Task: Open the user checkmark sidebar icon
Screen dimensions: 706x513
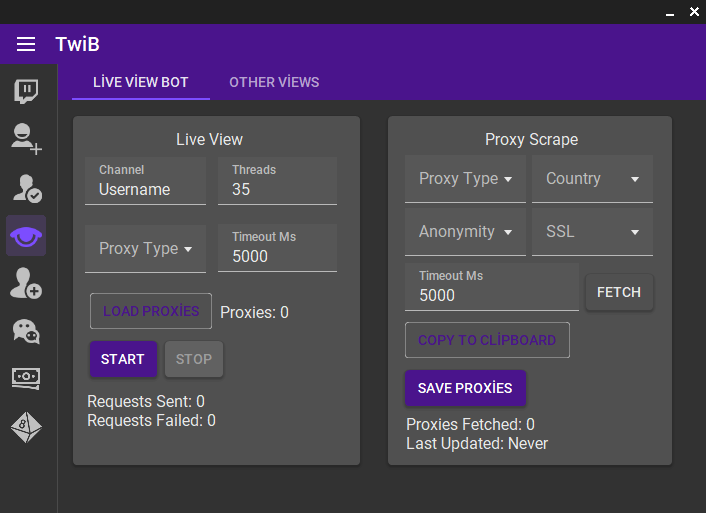Action: (27, 188)
